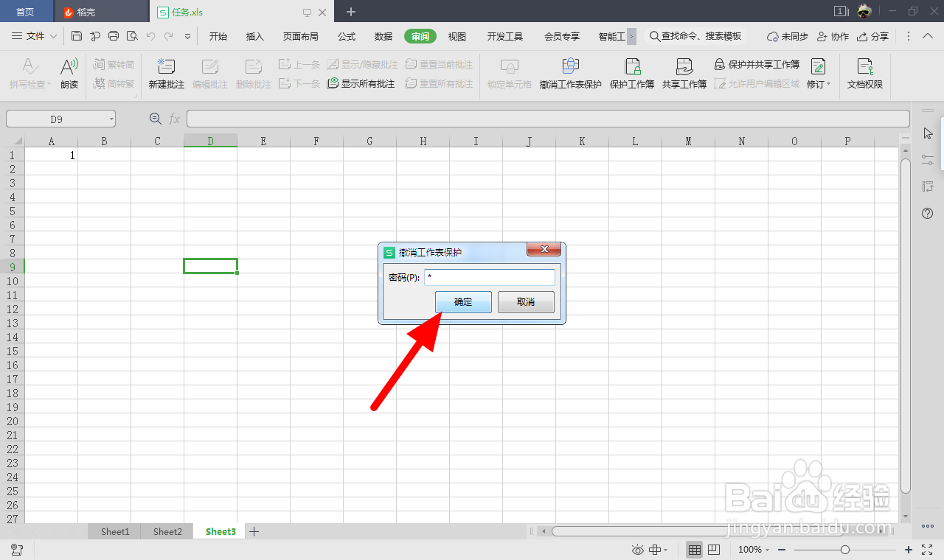Click the Undo arrow icon
Image resolution: width=944 pixels, height=560 pixels.
[x=150, y=36]
